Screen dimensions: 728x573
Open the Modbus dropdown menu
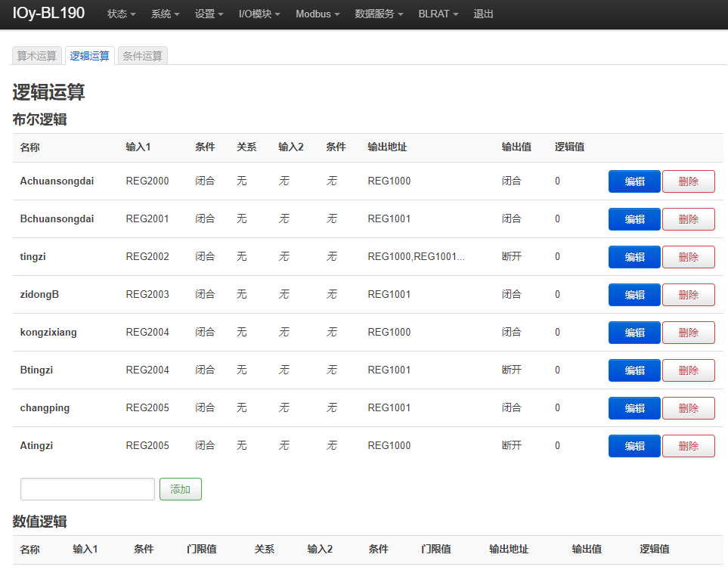coord(318,14)
